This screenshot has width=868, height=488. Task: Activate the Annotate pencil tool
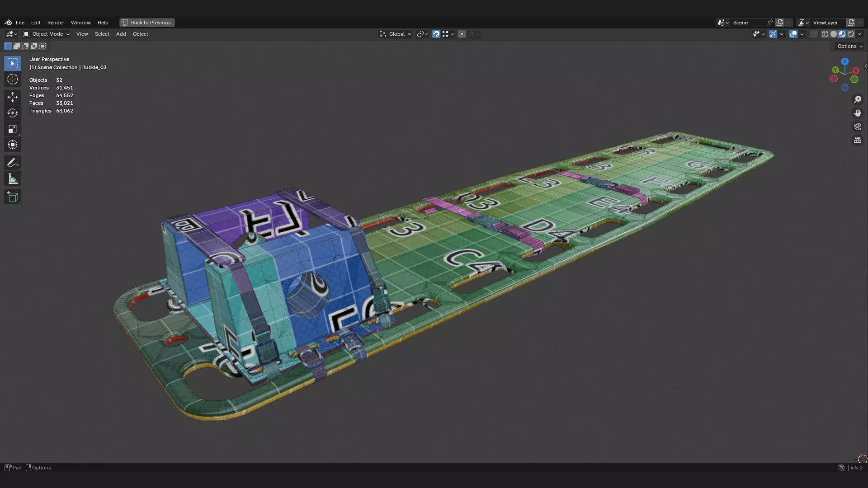[x=12, y=163]
